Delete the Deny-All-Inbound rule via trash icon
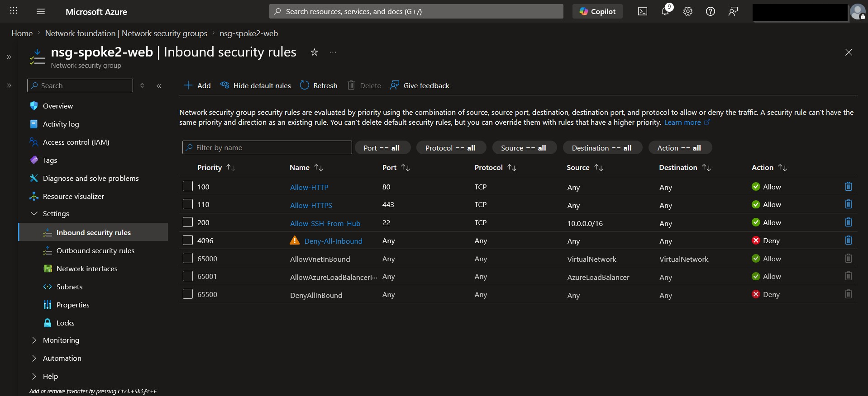868x396 pixels. 849,240
